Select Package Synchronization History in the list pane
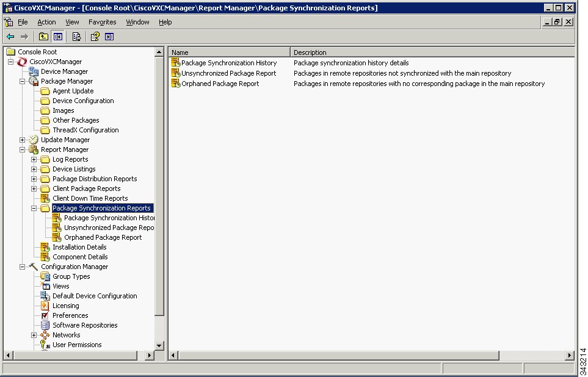The width and height of the screenshot is (588, 377). point(229,63)
